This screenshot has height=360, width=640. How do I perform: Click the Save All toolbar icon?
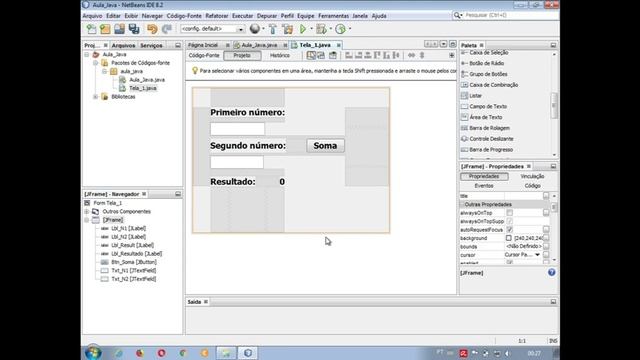[134, 29]
